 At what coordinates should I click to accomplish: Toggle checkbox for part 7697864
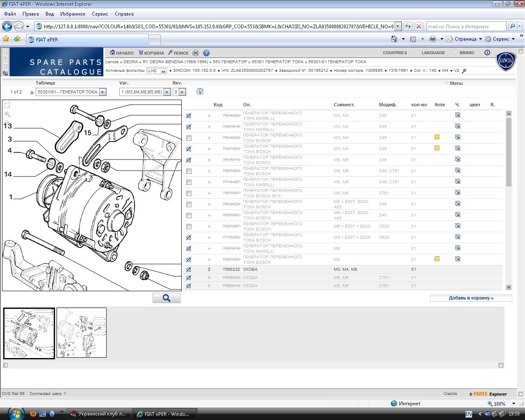[x=189, y=171]
